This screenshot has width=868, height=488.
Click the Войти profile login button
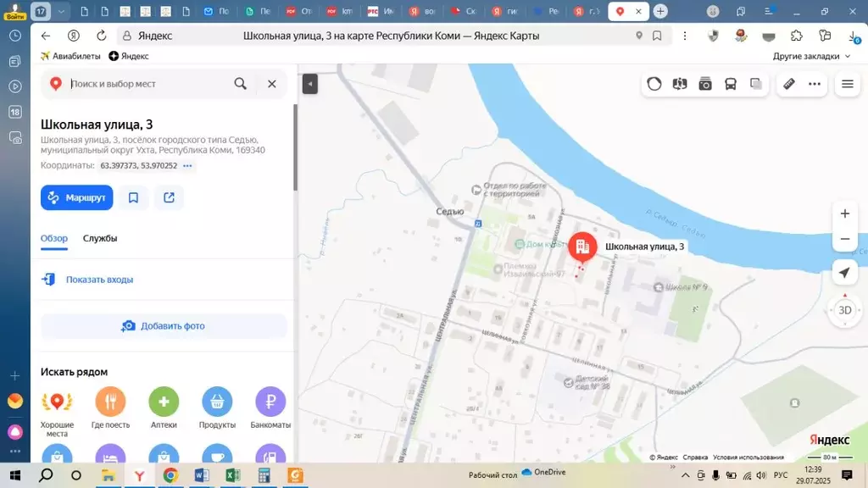[15, 11]
